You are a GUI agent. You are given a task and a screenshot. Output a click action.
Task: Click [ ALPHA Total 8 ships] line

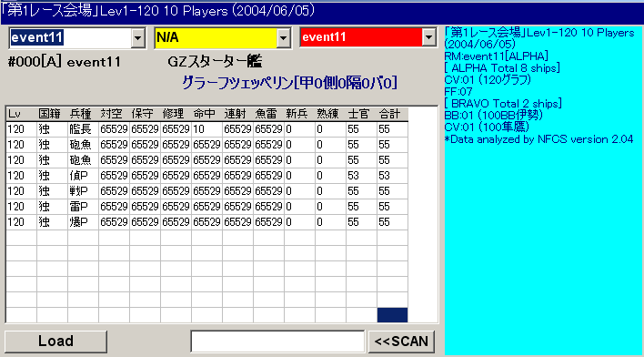[x=502, y=67]
